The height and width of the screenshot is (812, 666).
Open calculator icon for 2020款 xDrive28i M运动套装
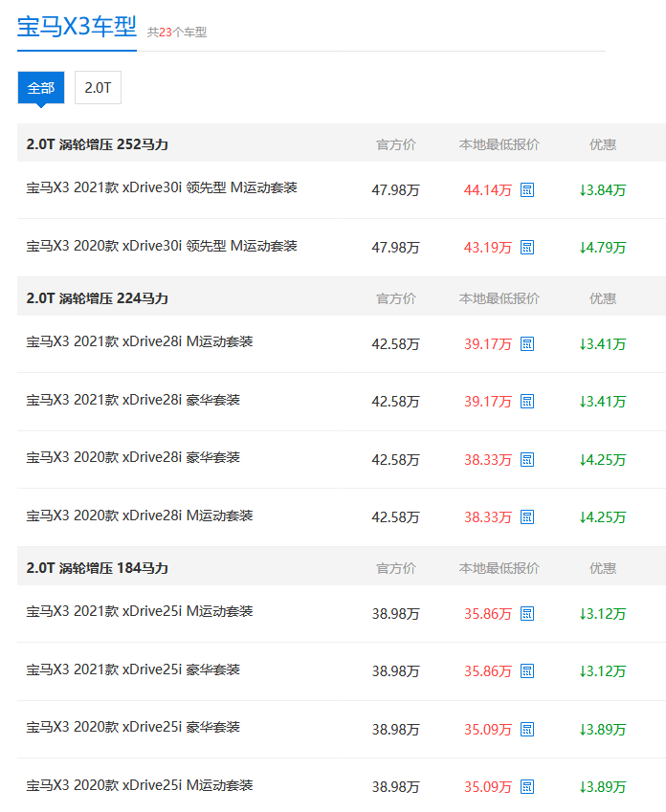tap(527, 517)
